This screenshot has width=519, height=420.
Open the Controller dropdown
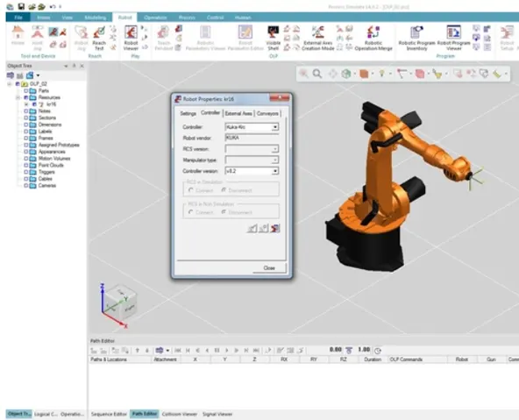click(x=274, y=127)
